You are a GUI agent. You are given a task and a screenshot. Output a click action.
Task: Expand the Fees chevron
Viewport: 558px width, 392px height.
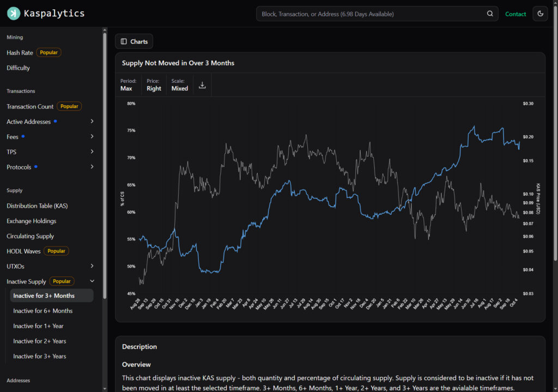point(92,137)
